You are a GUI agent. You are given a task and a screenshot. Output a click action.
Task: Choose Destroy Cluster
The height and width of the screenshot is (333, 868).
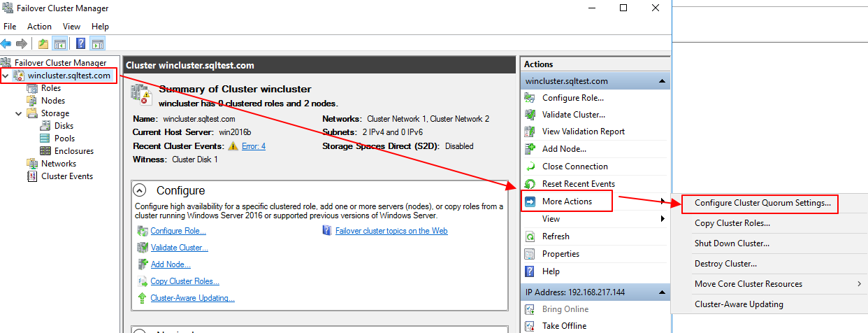[x=725, y=264]
